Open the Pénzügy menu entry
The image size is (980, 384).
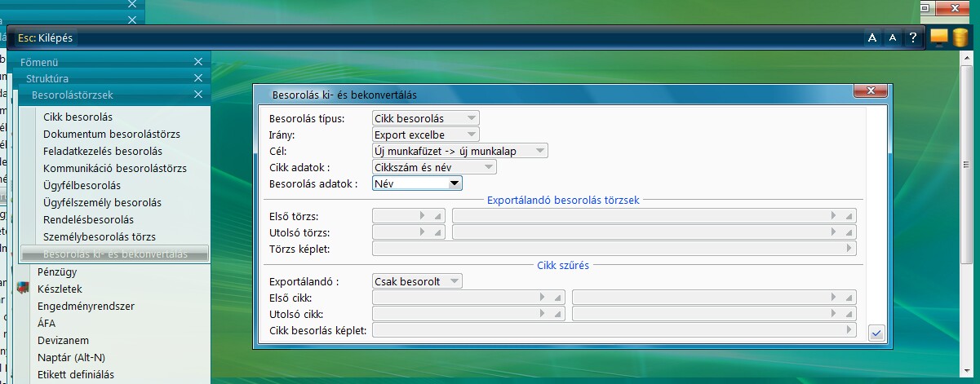pyautogui.click(x=57, y=271)
